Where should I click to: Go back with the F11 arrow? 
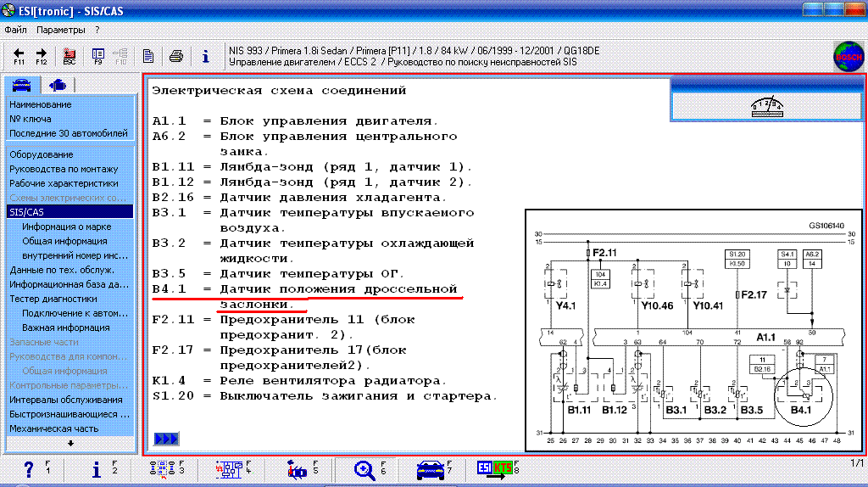(x=19, y=56)
